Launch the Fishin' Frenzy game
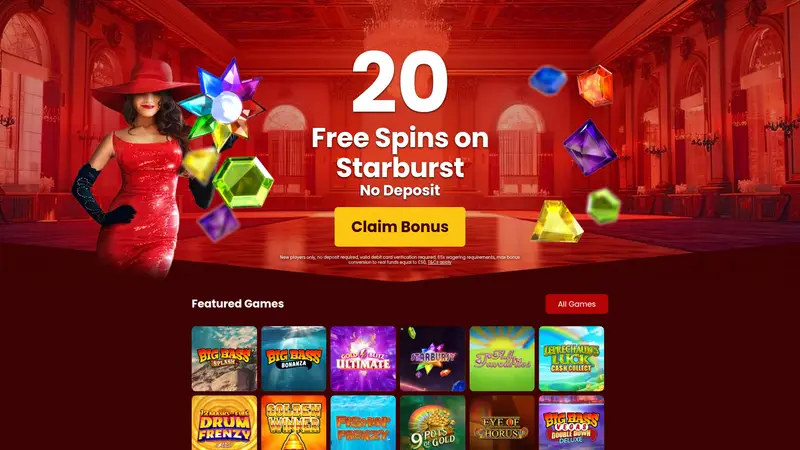 pos(363,423)
